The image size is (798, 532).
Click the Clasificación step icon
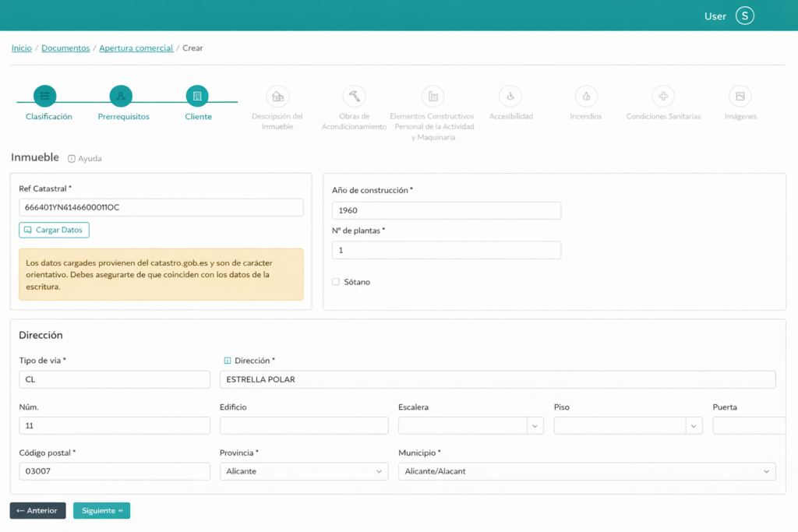(44, 96)
